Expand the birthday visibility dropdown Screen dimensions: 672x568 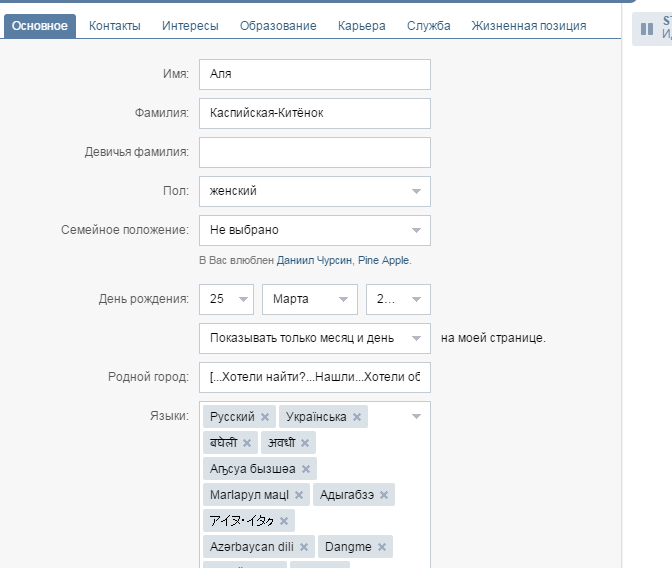click(x=315, y=338)
